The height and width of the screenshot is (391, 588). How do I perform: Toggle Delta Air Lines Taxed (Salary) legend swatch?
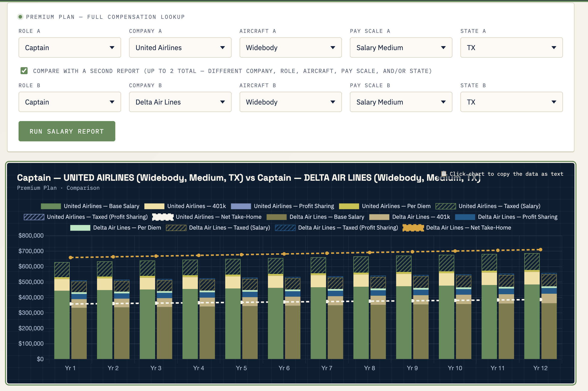click(x=176, y=228)
